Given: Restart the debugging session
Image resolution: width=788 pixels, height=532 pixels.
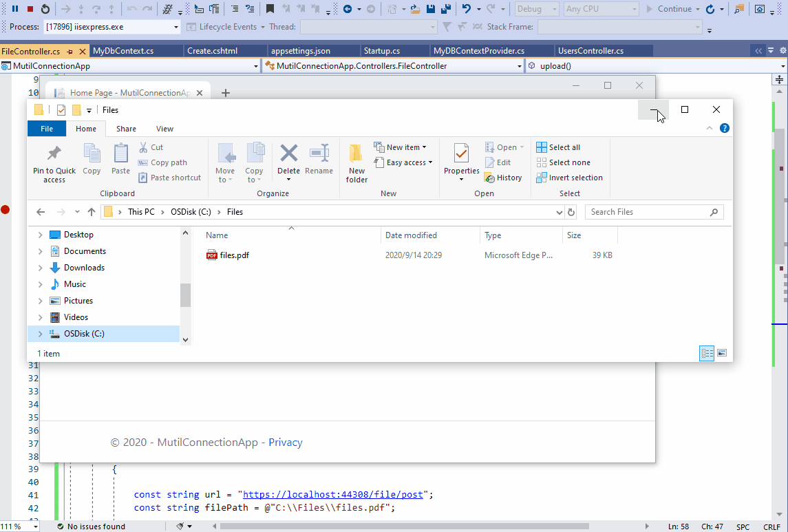Looking at the screenshot, I should (45, 8).
